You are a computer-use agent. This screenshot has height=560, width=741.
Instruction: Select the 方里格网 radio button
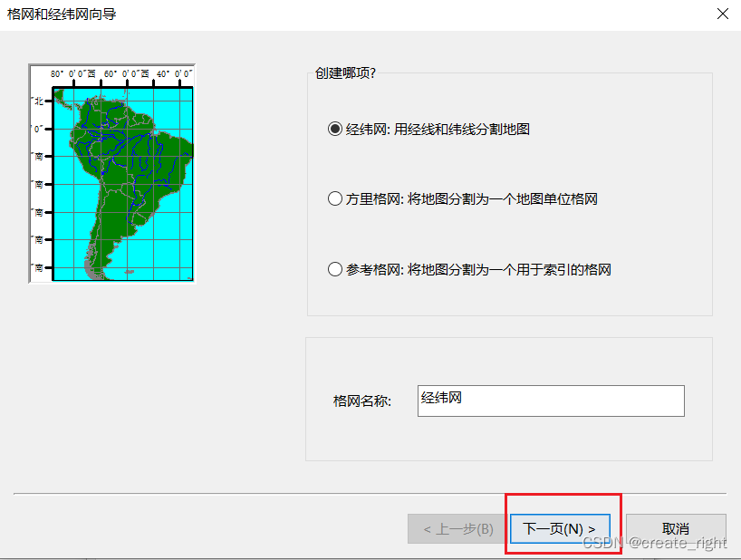tap(334, 198)
